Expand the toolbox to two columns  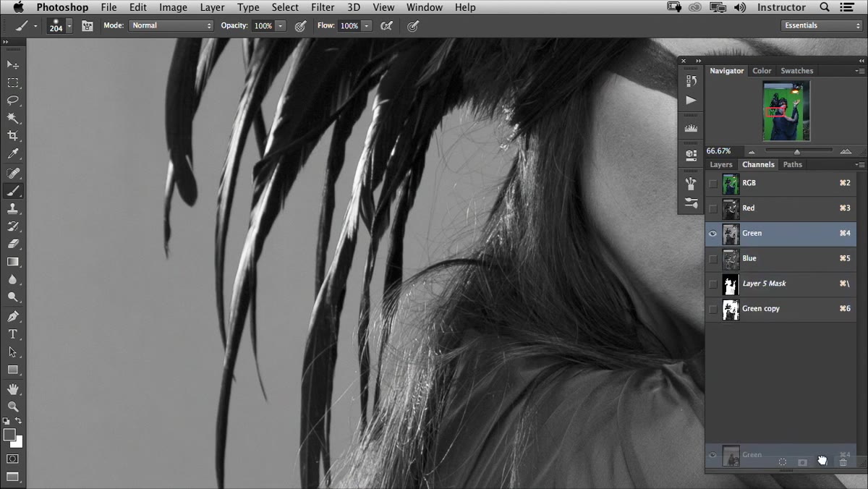(6, 43)
